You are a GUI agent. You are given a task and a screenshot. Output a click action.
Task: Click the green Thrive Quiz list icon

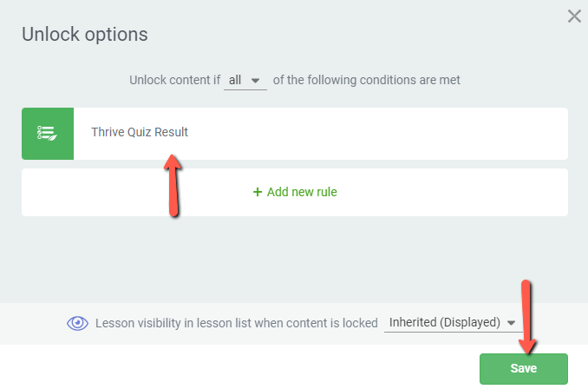[47, 134]
